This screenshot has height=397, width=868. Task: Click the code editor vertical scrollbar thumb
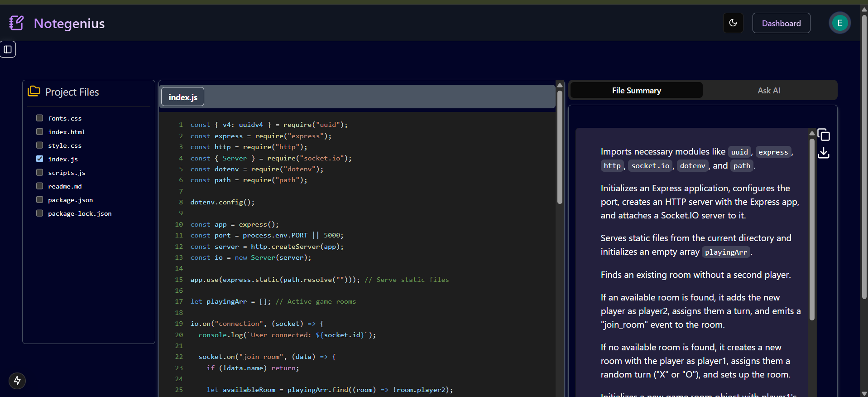[560, 147]
